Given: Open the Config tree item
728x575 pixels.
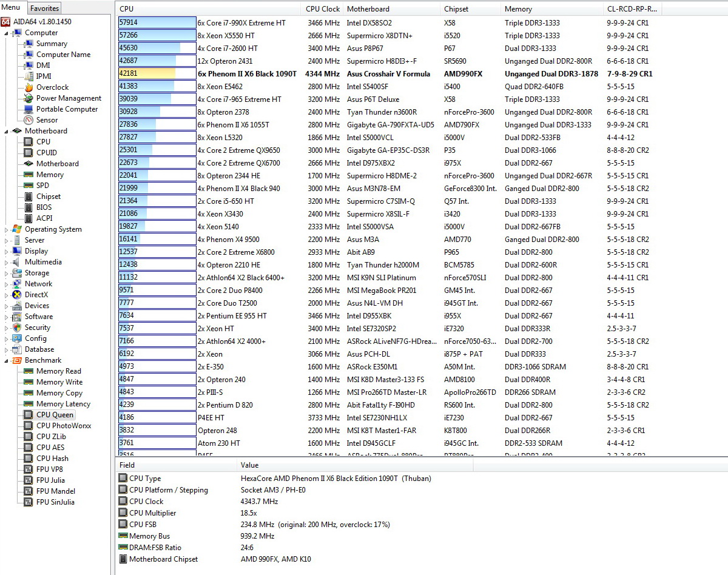Looking at the screenshot, I should tap(35, 338).
